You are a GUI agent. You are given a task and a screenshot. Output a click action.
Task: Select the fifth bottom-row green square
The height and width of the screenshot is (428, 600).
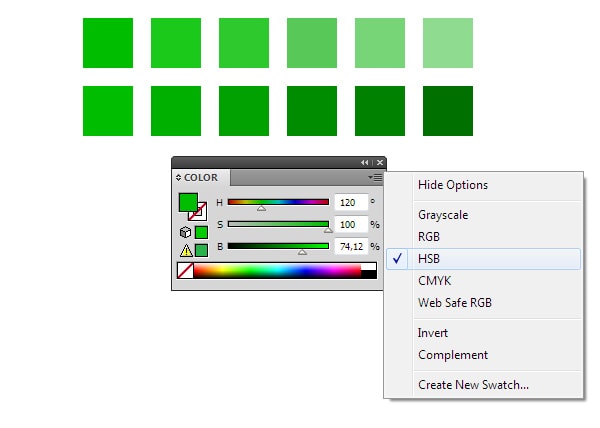pyautogui.click(x=380, y=111)
